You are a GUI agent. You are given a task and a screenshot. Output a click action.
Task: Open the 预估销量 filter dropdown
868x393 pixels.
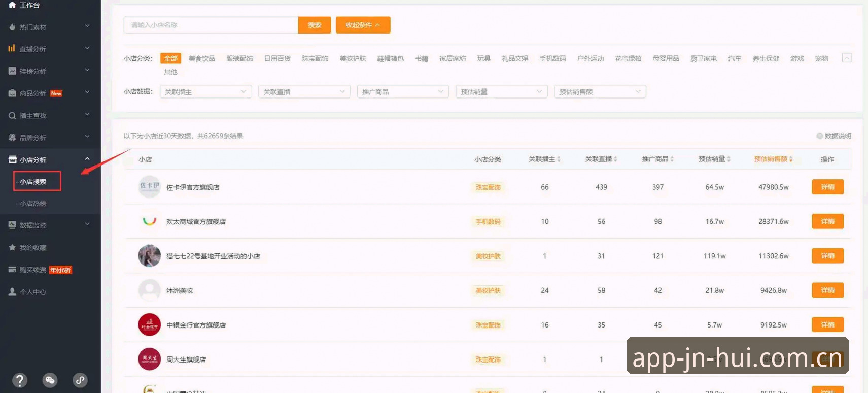coord(501,92)
